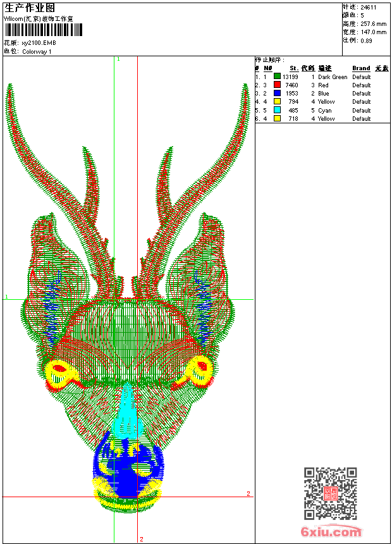Click the cyan nose stripe of the deer design
The image size is (392, 544).
pyautogui.click(x=128, y=408)
